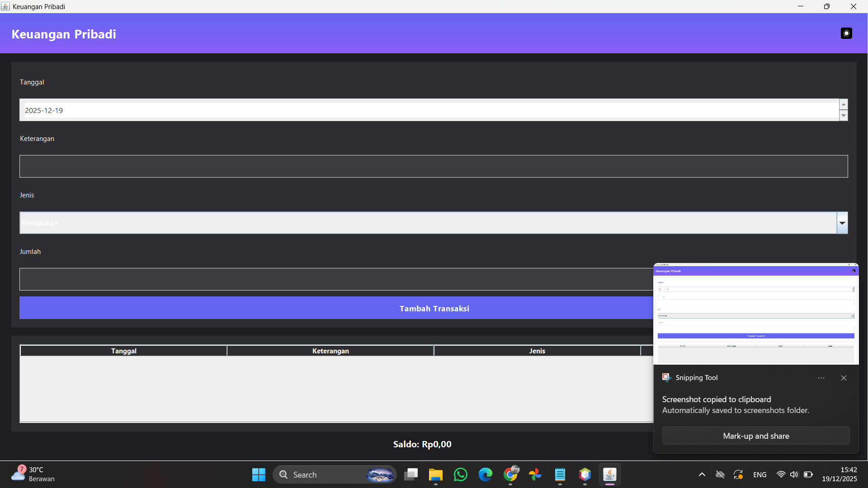Click the Jumlah input field
868x488 pixels.
[x=335, y=279]
